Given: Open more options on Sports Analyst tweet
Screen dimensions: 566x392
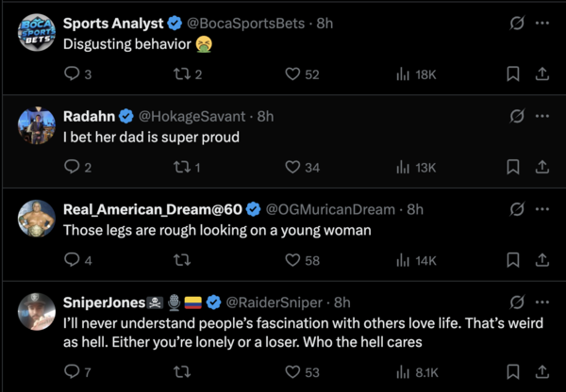Looking at the screenshot, I should (x=542, y=23).
